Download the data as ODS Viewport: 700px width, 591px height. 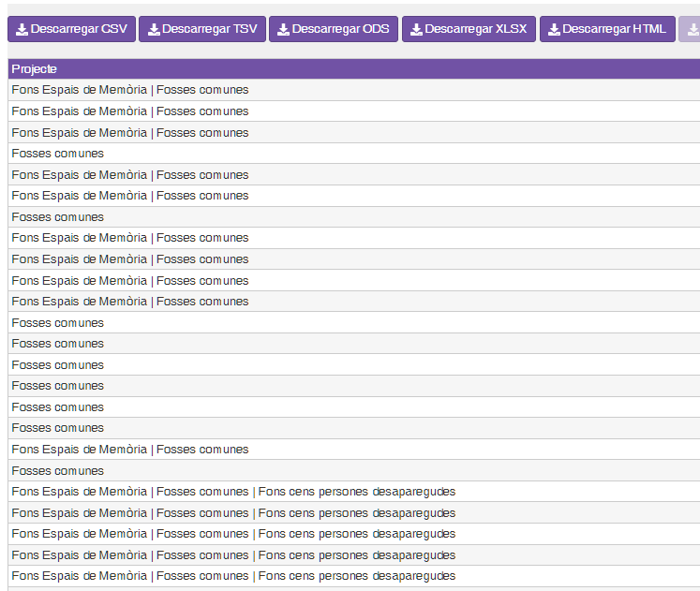point(333,29)
